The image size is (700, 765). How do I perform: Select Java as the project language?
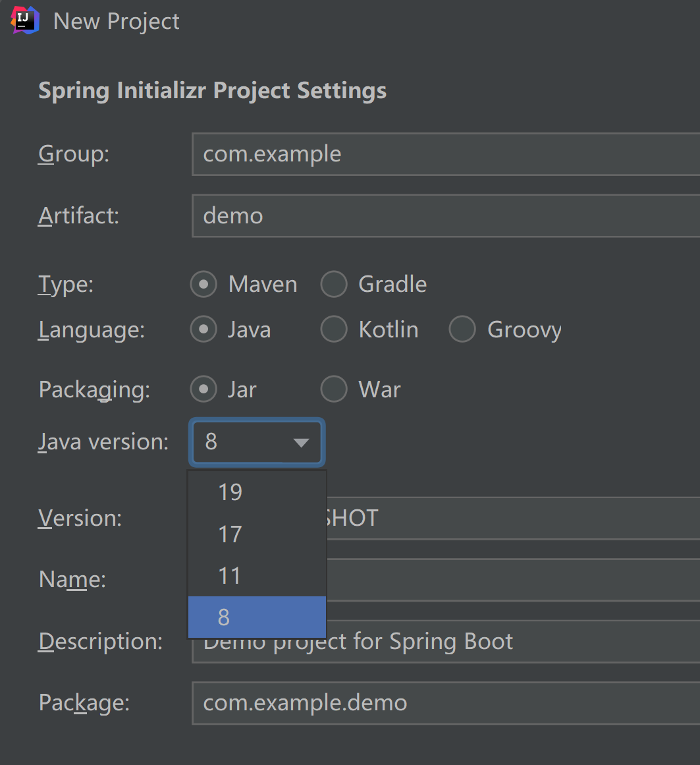click(203, 329)
